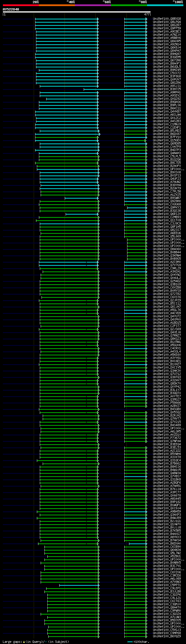Viewport: 186px width, 644px height.
Task: Open hit UniRef100_Q9FF59
Action: (x=167, y=28)
